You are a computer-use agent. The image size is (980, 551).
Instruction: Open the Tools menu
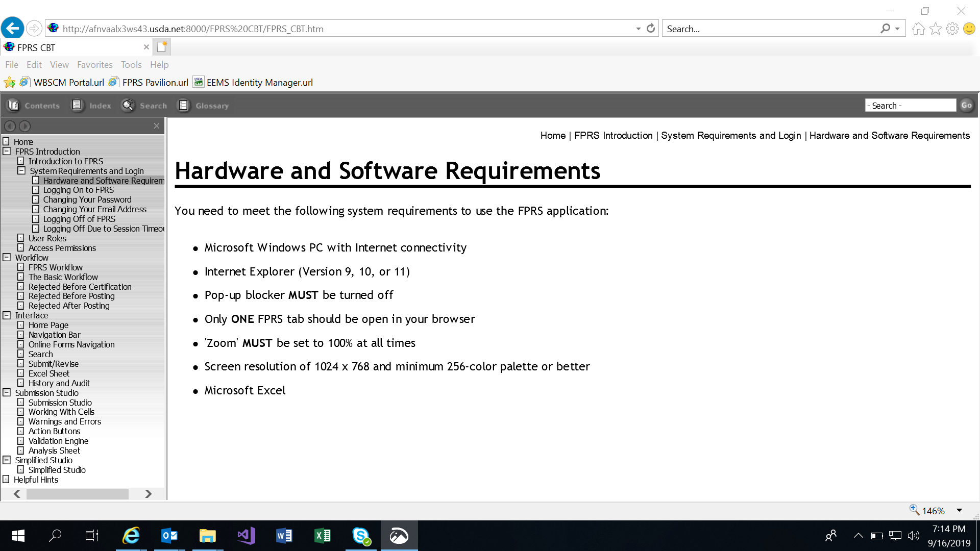coord(131,65)
